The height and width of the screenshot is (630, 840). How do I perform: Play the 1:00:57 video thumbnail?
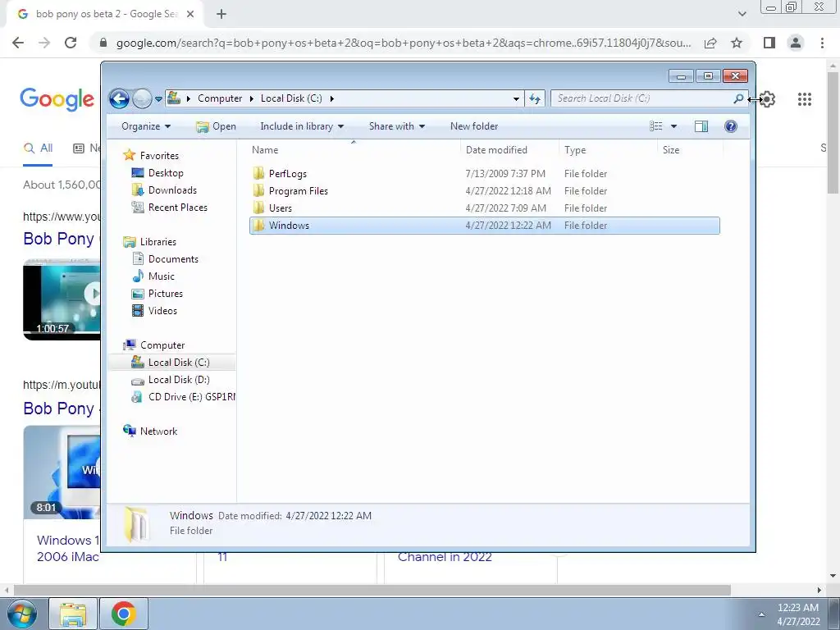point(62,299)
